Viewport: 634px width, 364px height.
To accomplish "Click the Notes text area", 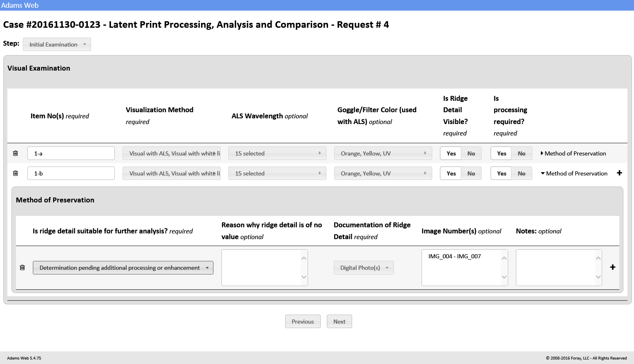I will [x=556, y=267].
